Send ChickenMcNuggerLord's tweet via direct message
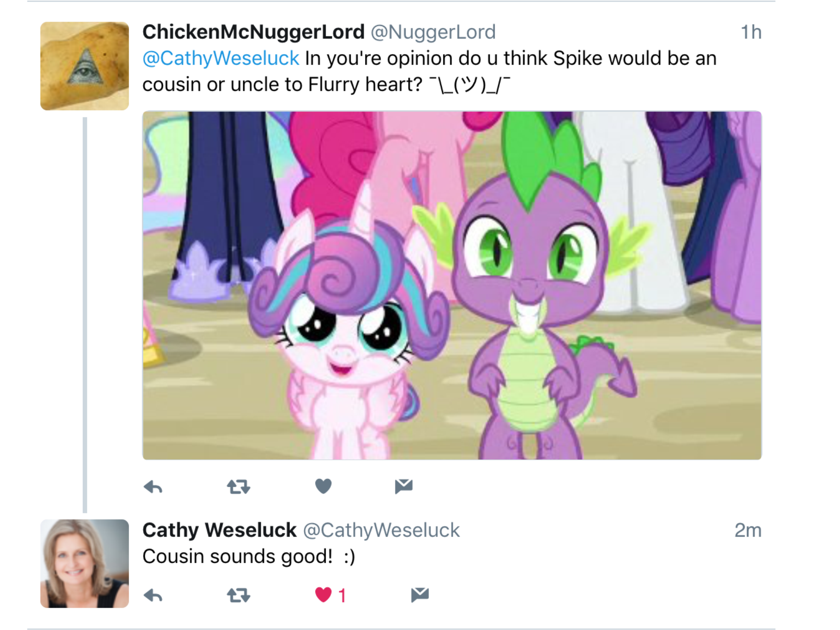Viewport: 840px width, 630px height. click(x=404, y=486)
